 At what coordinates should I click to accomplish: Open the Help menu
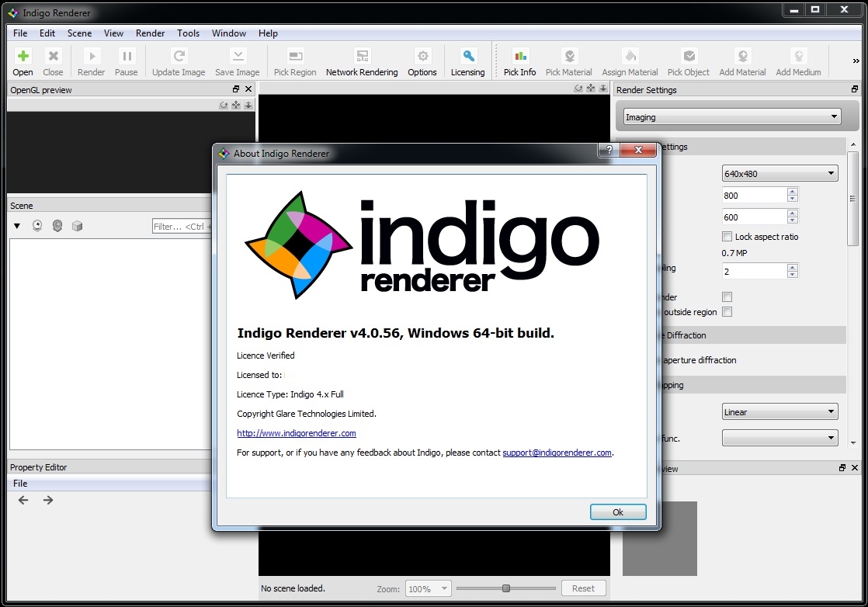tap(268, 33)
